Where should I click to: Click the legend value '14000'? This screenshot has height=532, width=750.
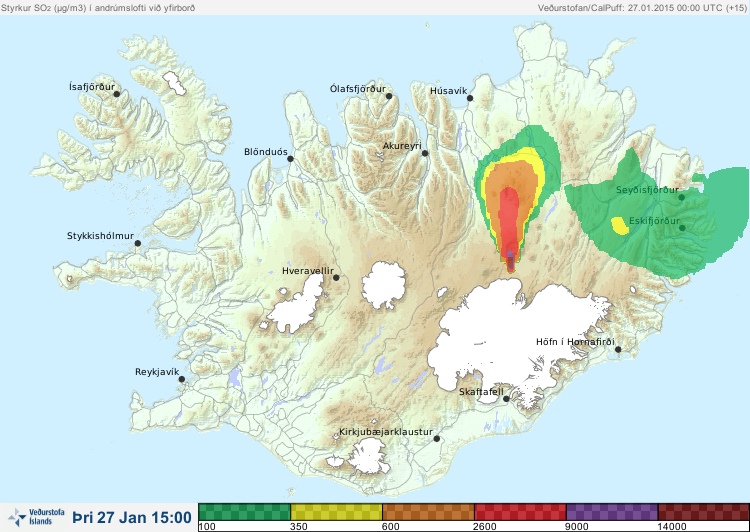pyautogui.click(x=672, y=527)
